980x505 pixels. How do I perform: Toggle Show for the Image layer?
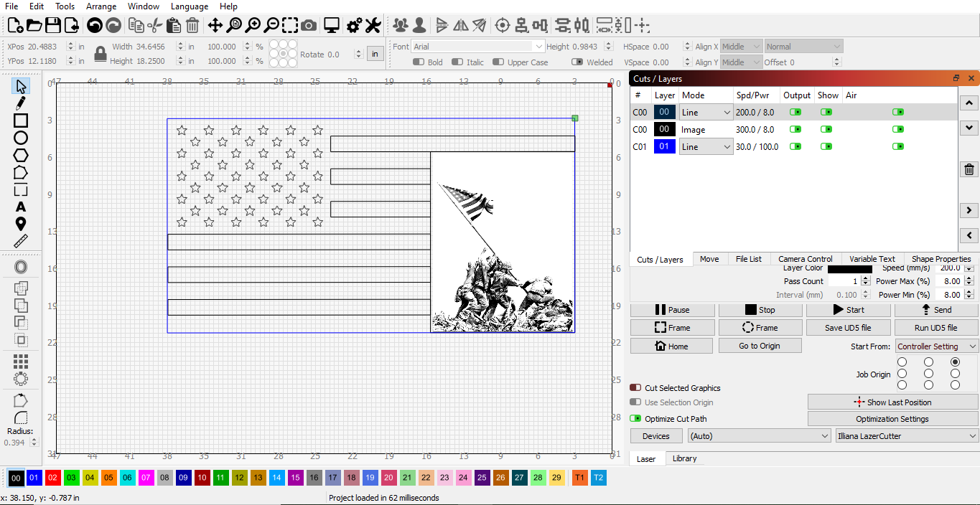click(826, 129)
